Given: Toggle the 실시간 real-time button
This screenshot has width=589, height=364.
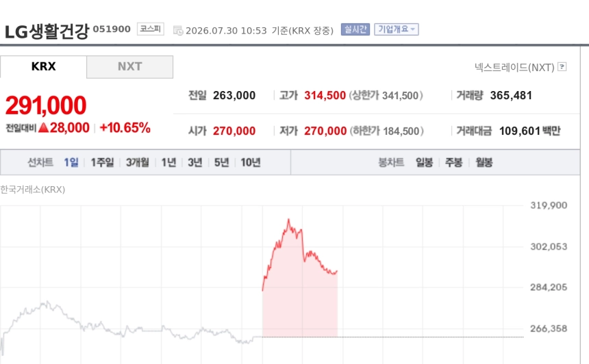Looking at the screenshot, I should (355, 29).
